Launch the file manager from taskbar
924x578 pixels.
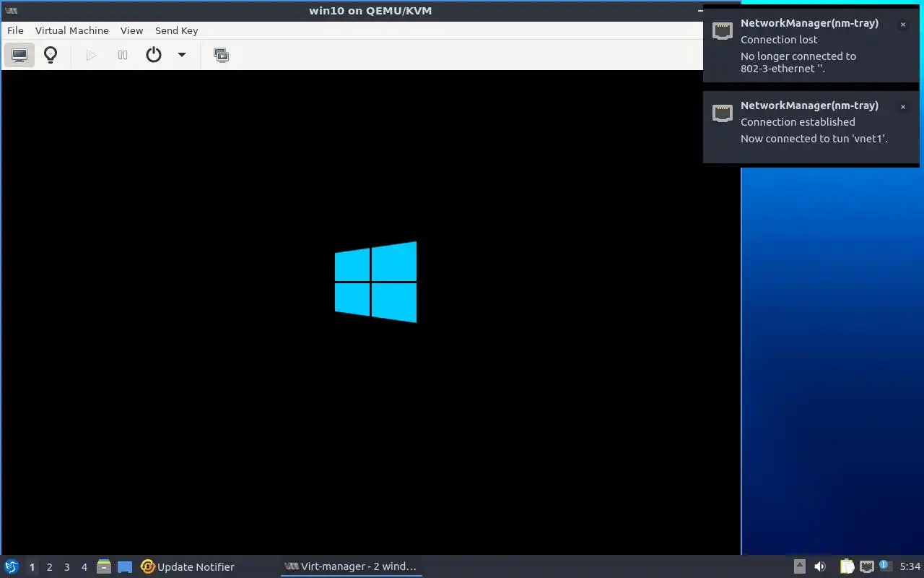click(104, 566)
